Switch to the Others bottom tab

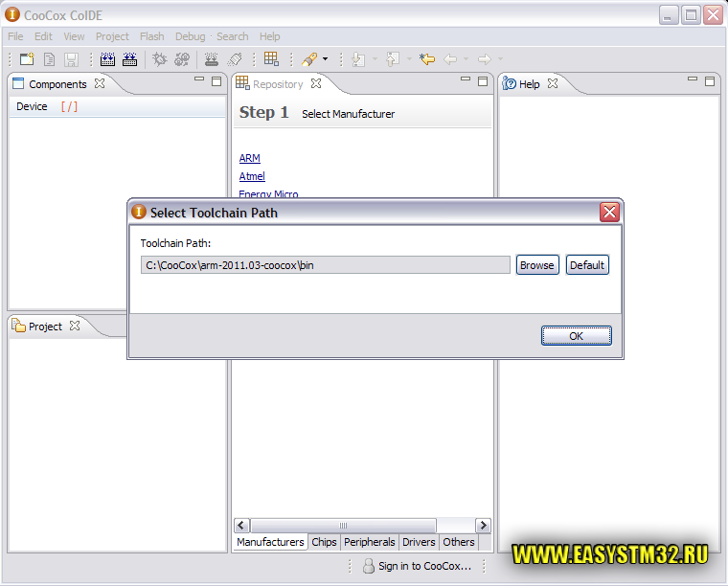tap(459, 542)
